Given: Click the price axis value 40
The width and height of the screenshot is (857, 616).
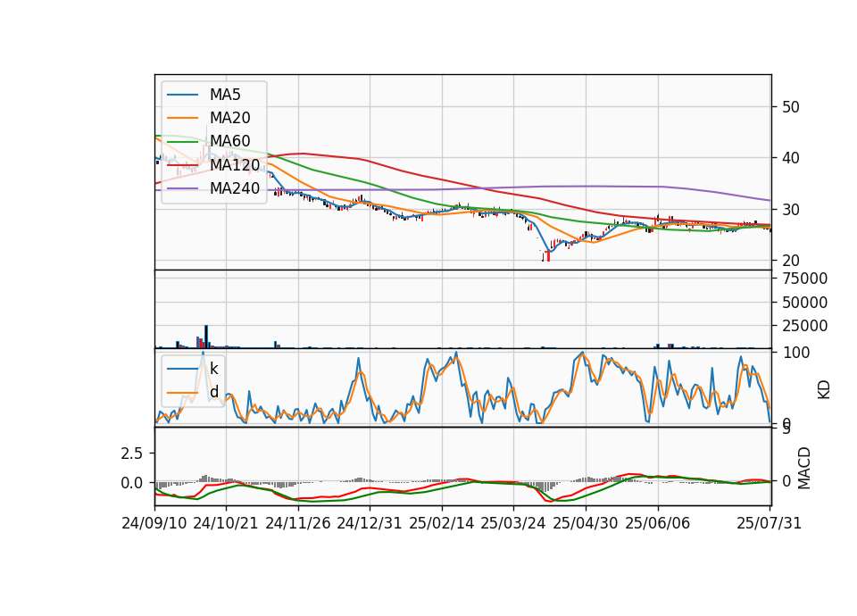Looking at the screenshot, I should click(791, 159).
